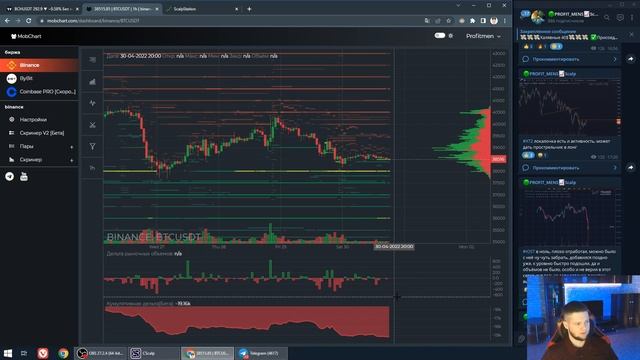Click the pulse line indicator tool icon
The height and width of the screenshot is (360, 640).
[x=93, y=103]
